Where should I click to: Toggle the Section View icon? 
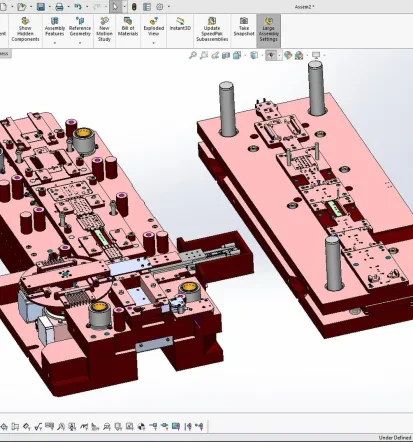(226, 55)
